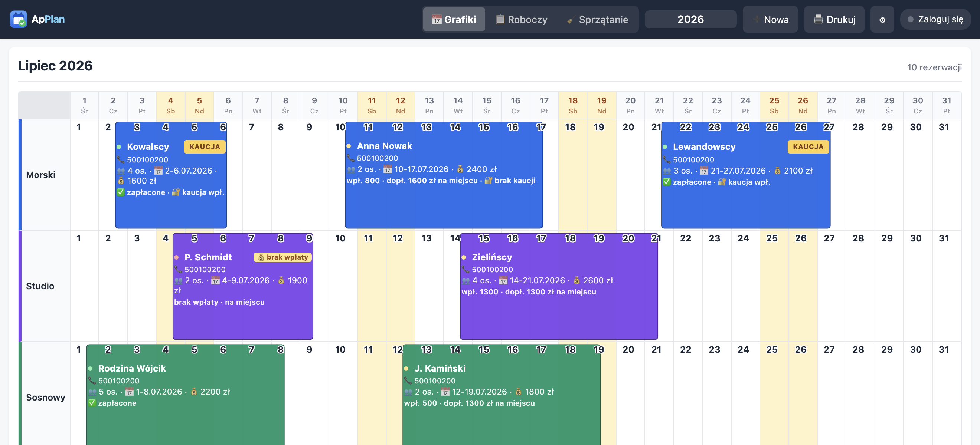This screenshot has height=445, width=980.
Task: Click the money bag icon by 2600 zł
Action: click(576, 280)
